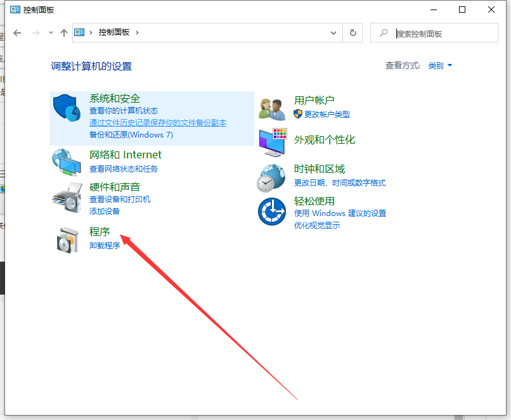Expand the address bar history chevron

coord(333,32)
